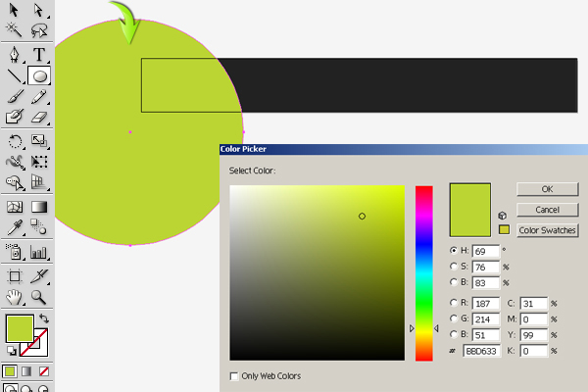588x392 pixels.
Task: Click Cancel in Color Picker
Action: pos(547,210)
